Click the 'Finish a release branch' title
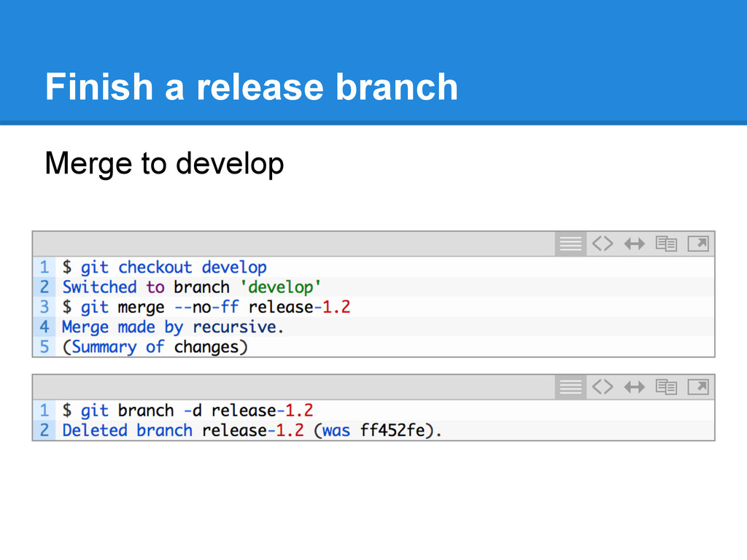Screen dimensions: 747x560 (x=252, y=87)
